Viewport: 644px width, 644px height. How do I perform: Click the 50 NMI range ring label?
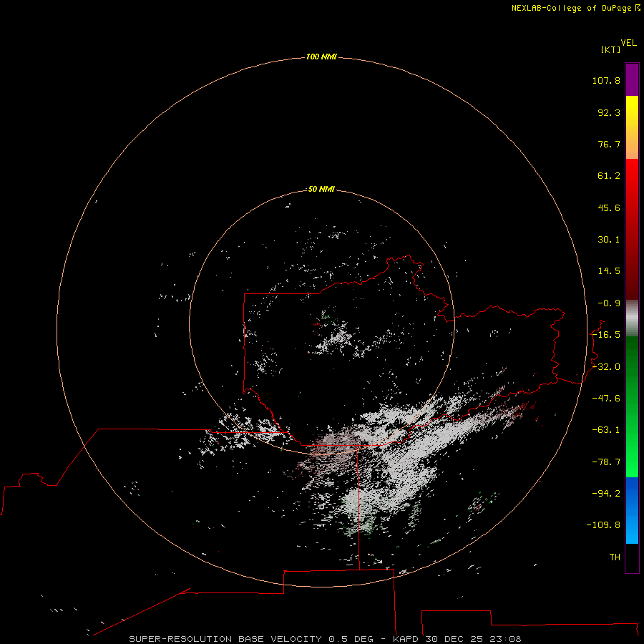[321, 190]
